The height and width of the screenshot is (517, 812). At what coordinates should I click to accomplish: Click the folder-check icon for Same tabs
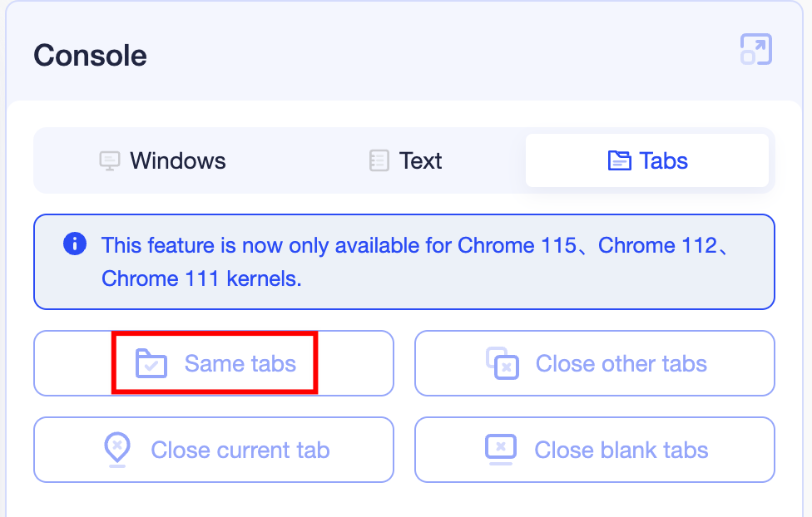tap(151, 364)
